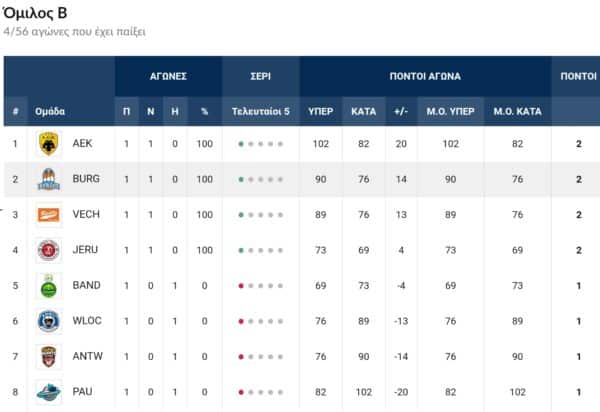
Task: Click the BAND team logo
Action: point(48,286)
